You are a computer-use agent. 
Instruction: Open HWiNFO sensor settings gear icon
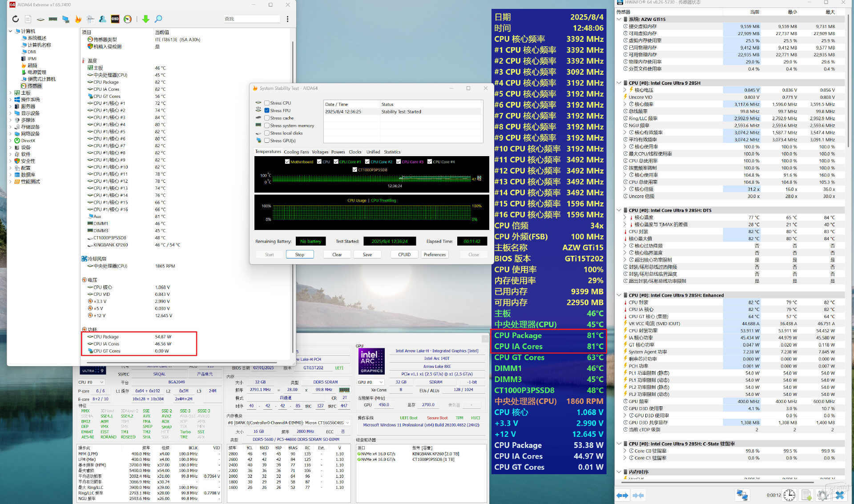tap(823, 495)
